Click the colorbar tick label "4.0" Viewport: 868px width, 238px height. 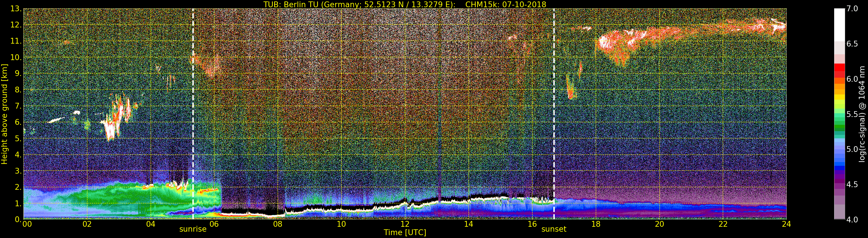click(852, 220)
